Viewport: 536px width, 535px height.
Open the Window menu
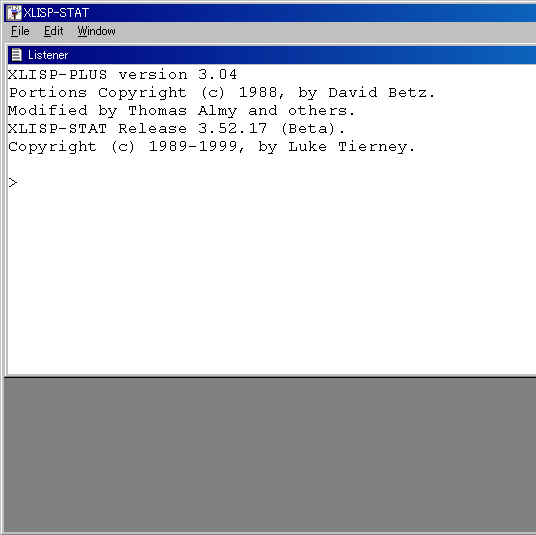coord(96,31)
